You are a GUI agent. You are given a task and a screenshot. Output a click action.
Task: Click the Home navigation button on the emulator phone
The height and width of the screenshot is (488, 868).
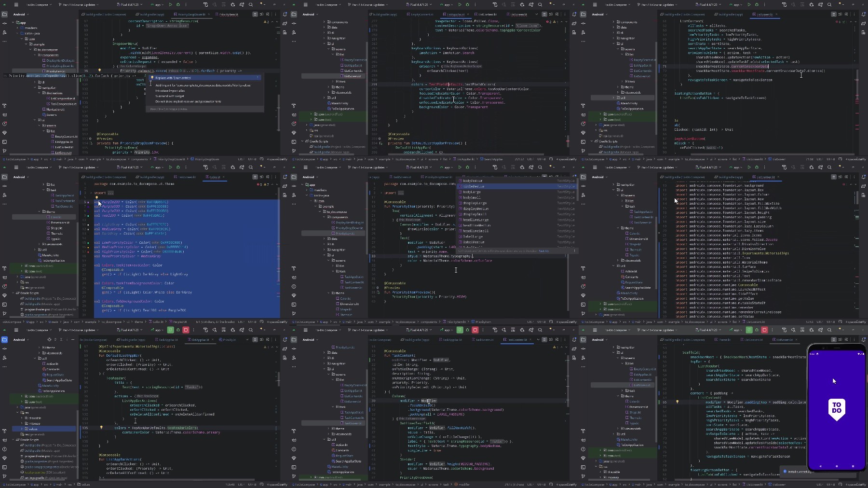point(837,466)
